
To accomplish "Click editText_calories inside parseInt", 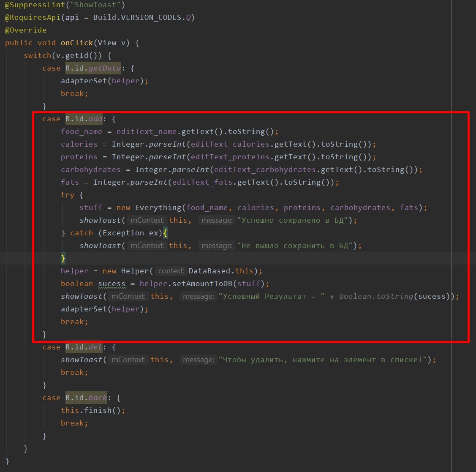I will pyautogui.click(x=230, y=145).
